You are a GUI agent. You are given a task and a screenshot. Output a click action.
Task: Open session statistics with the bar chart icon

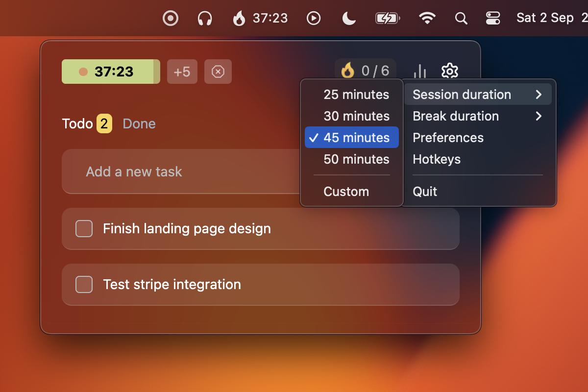pyautogui.click(x=420, y=71)
